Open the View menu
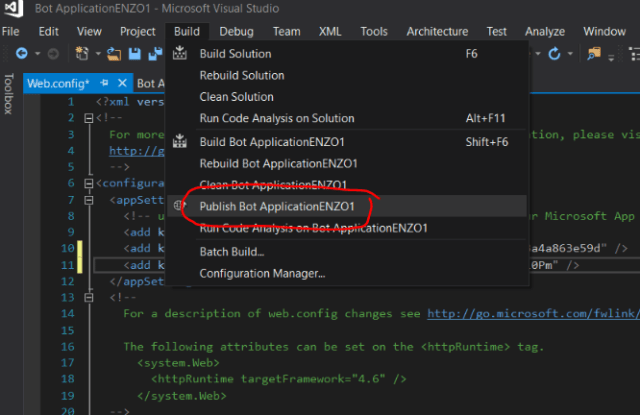This screenshot has height=415, width=640. (x=89, y=31)
